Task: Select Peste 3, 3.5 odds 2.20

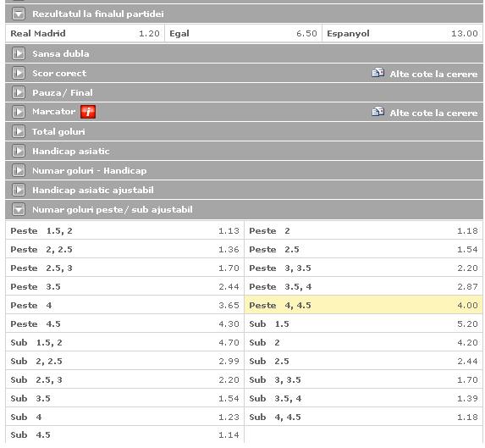Action: tap(363, 268)
